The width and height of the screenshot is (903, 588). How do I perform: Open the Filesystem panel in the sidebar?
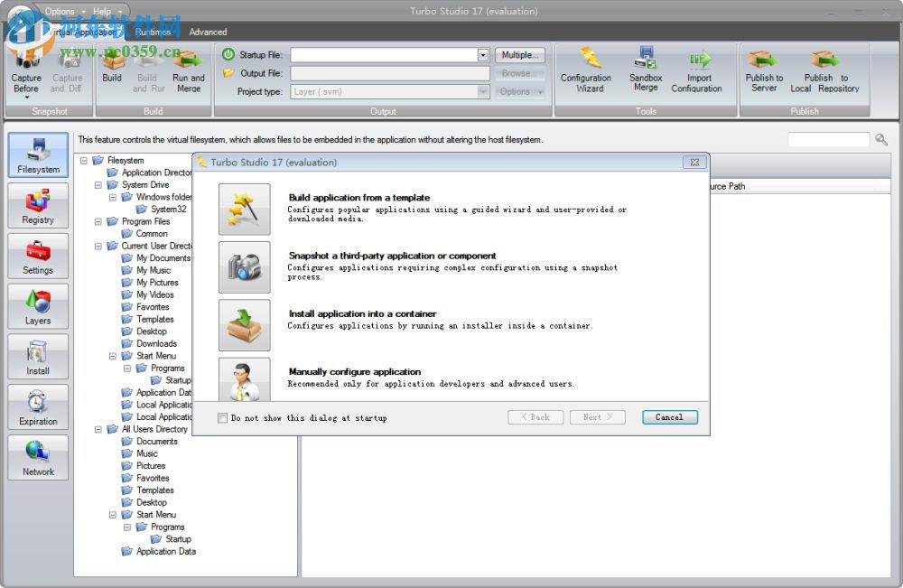pyautogui.click(x=38, y=155)
